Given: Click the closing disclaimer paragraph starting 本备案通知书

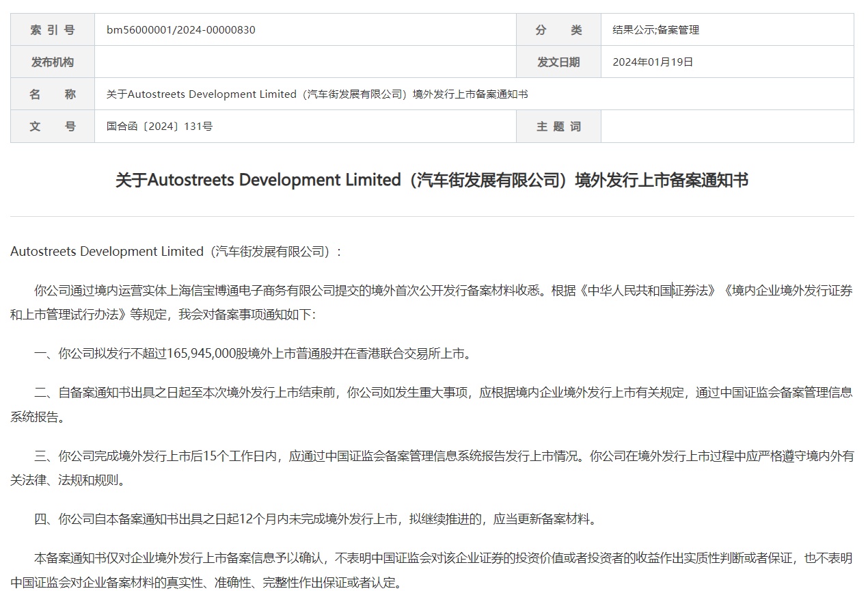Looking at the screenshot, I should click(x=432, y=570).
